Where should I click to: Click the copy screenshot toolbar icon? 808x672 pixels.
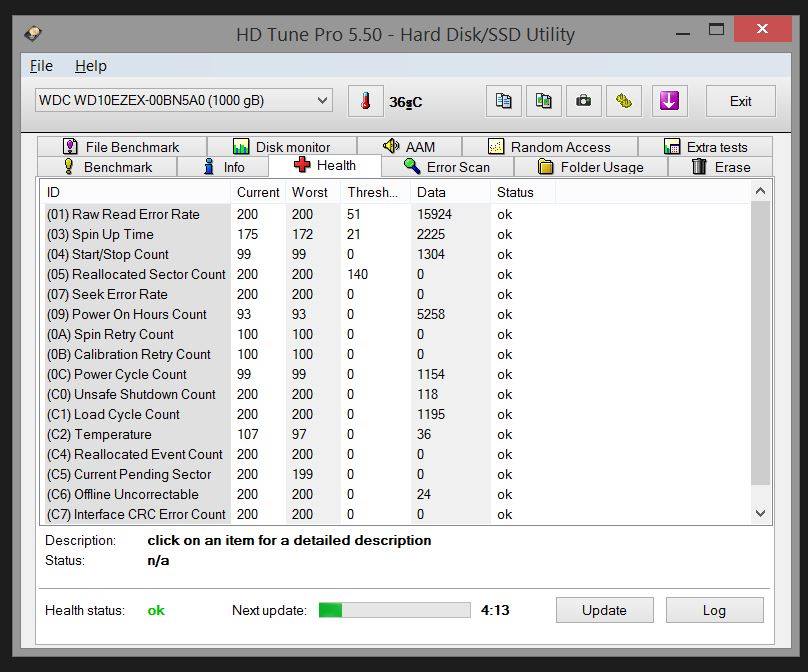click(x=543, y=101)
